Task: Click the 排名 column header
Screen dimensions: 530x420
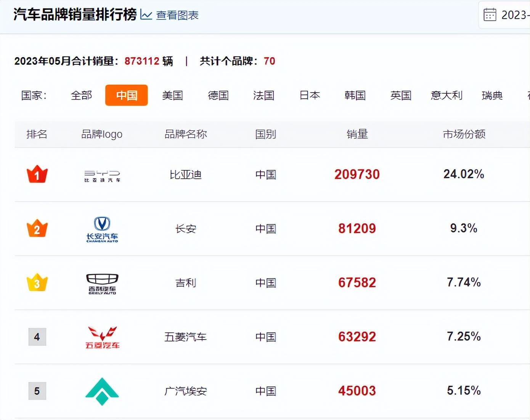Action: [37, 134]
